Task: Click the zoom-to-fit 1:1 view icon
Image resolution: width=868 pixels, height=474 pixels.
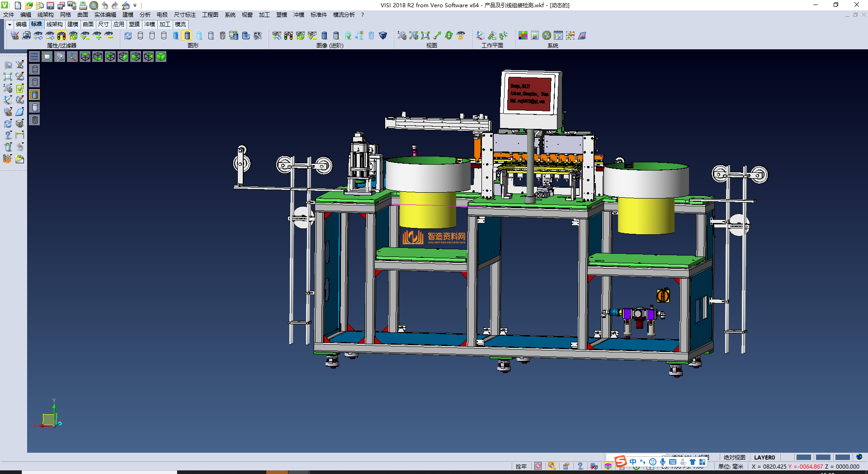Action: pyautogui.click(x=425, y=36)
